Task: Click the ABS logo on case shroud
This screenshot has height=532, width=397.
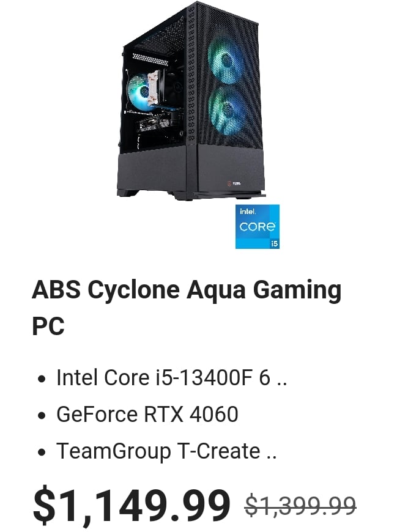Action: [x=234, y=183]
